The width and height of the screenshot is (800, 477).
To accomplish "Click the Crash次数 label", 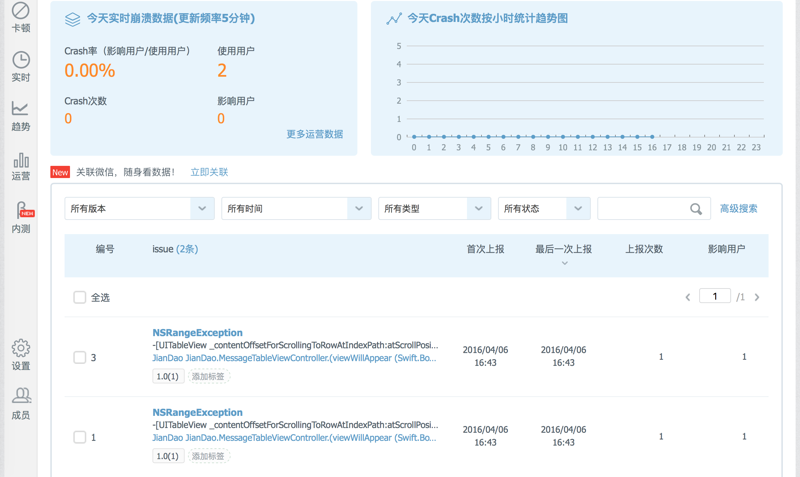I will pos(86,101).
